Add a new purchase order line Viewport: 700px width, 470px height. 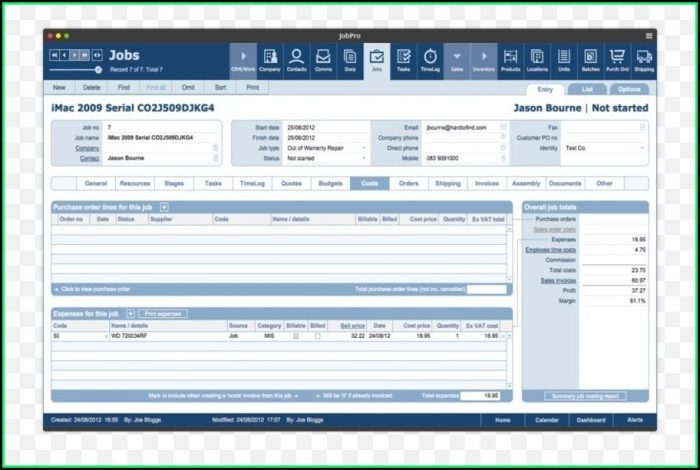[164, 207]
